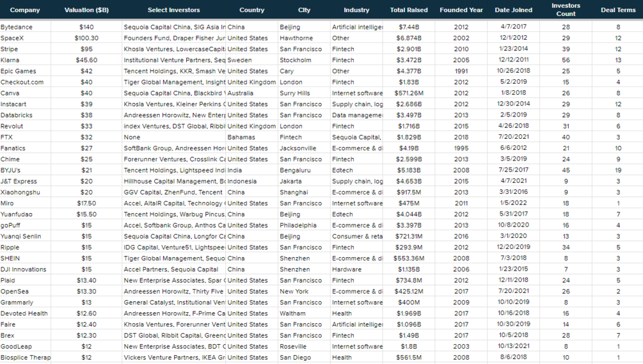Viewport: 643px width, 364px height.
Task: Click the Date Joined column header
Action: [513, 10]
